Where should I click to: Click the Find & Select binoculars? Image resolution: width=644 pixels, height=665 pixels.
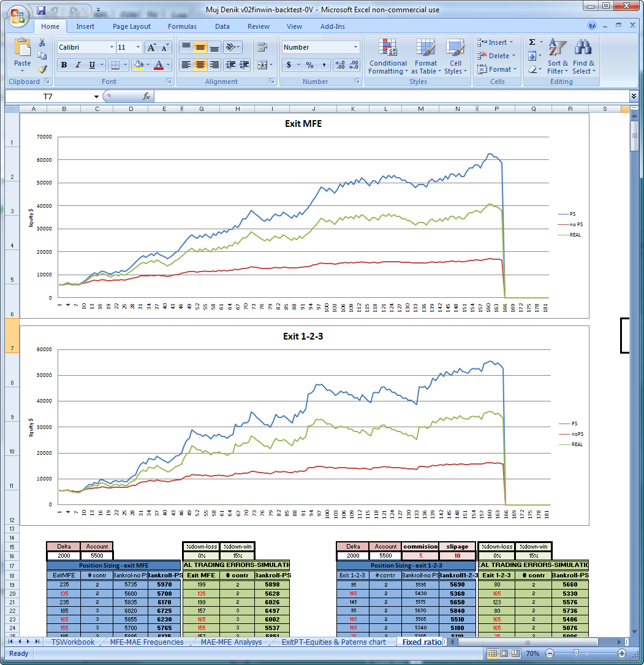583,56
